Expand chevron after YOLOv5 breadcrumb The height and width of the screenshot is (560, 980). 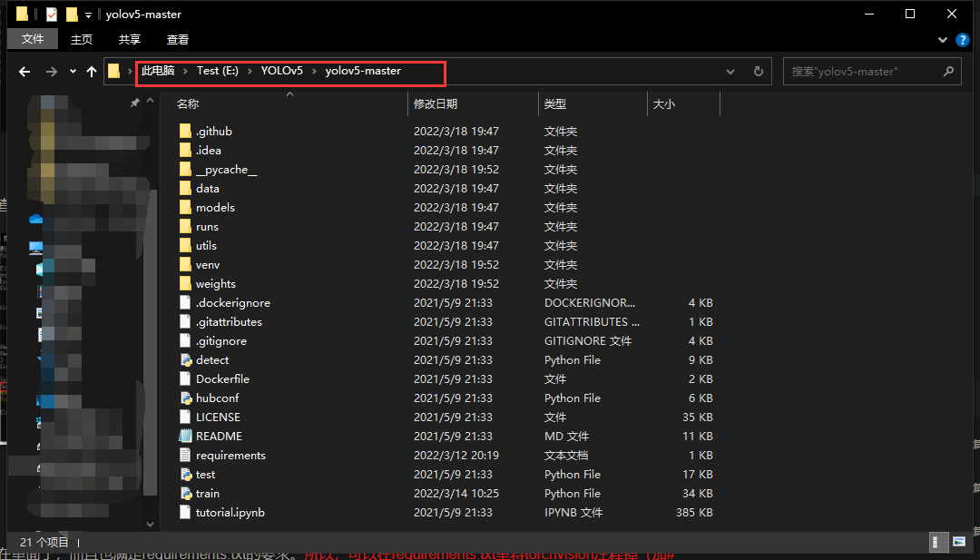[314, 72]
